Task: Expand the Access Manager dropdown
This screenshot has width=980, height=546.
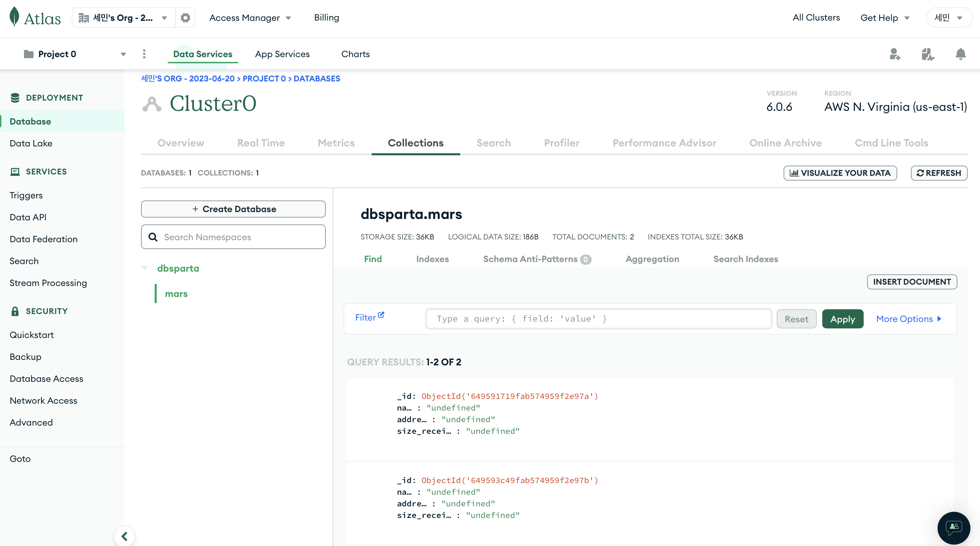Action: pyautogui.click(x=250, y=17)
